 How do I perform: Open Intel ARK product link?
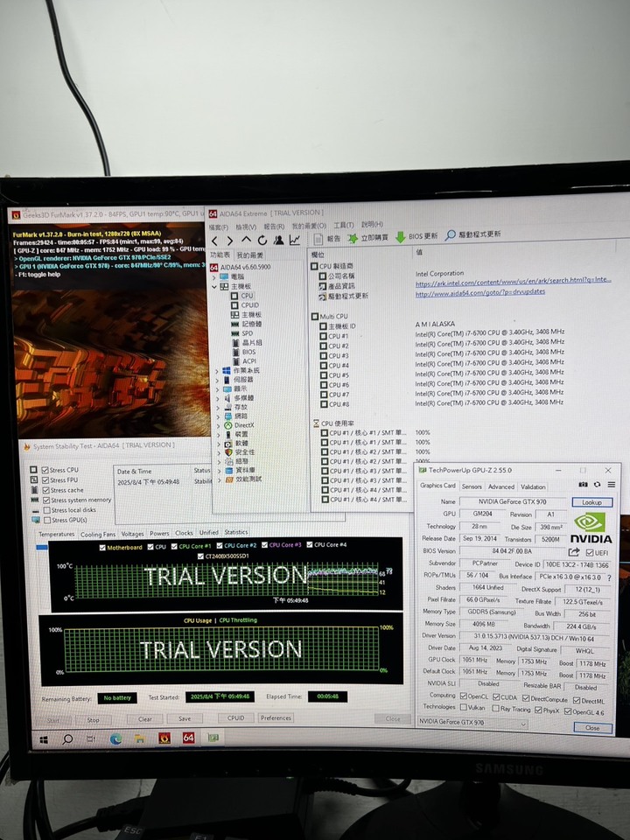[514, 281]
